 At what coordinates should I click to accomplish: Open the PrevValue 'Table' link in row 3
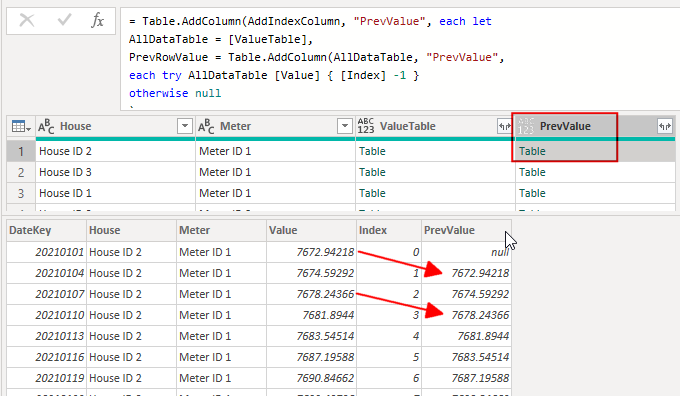pos(532,193)
